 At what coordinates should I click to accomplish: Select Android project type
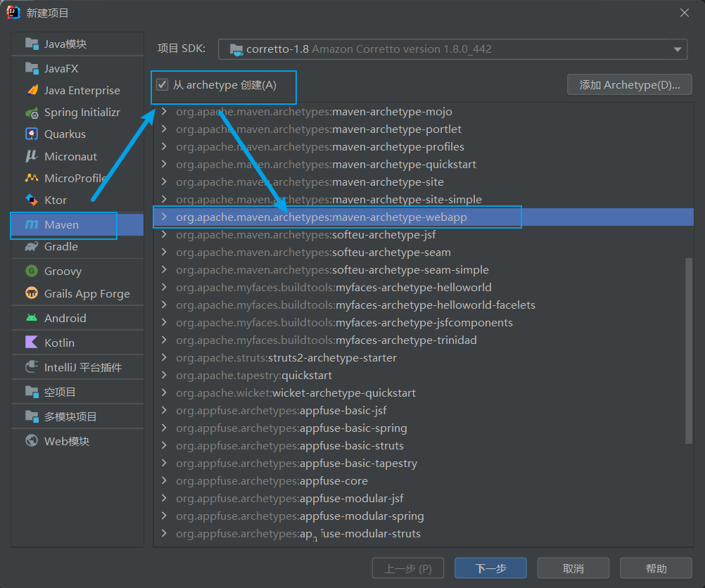pos(77,318)
